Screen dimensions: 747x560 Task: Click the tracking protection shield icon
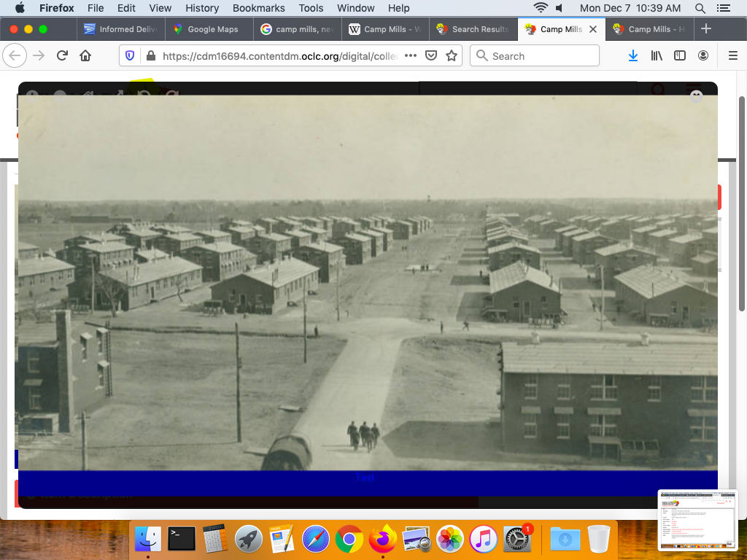(x=130, y=56)
